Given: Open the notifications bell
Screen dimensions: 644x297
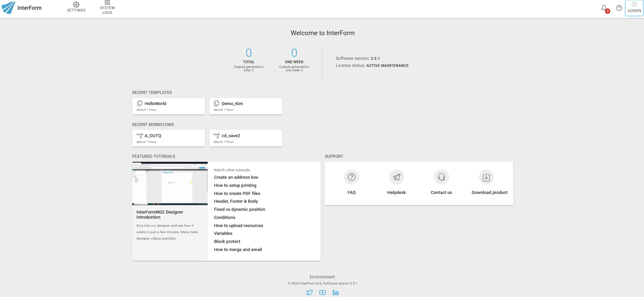Looking at the screenshot, I should click(x=604, y=8).
